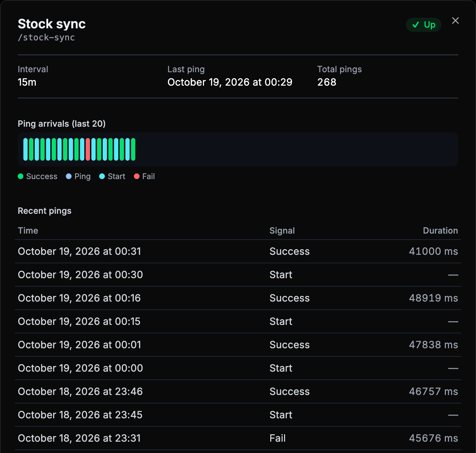The image size is (476, 453).
Task: Click the blue Ping legend dot
Action: [69, 176]
